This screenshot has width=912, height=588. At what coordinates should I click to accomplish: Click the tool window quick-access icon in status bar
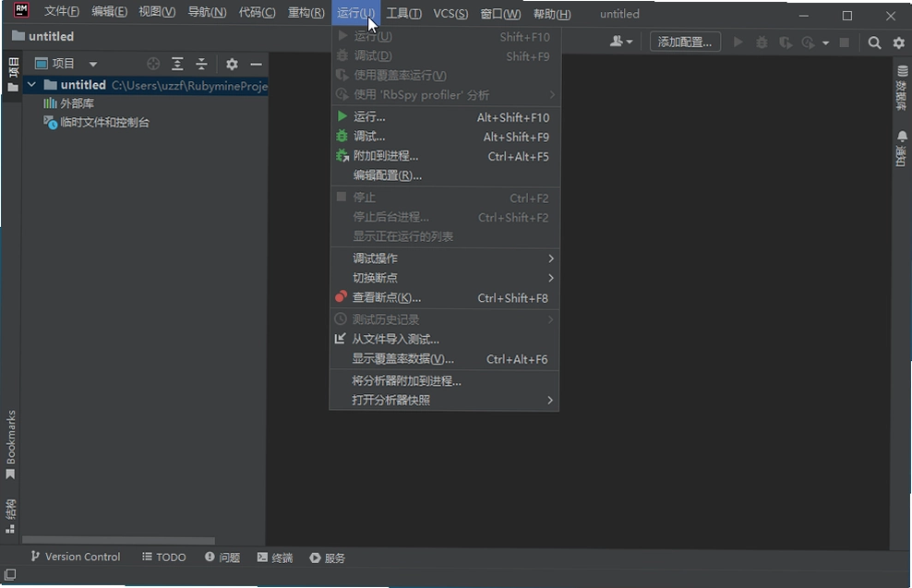(x=10, y=575)
